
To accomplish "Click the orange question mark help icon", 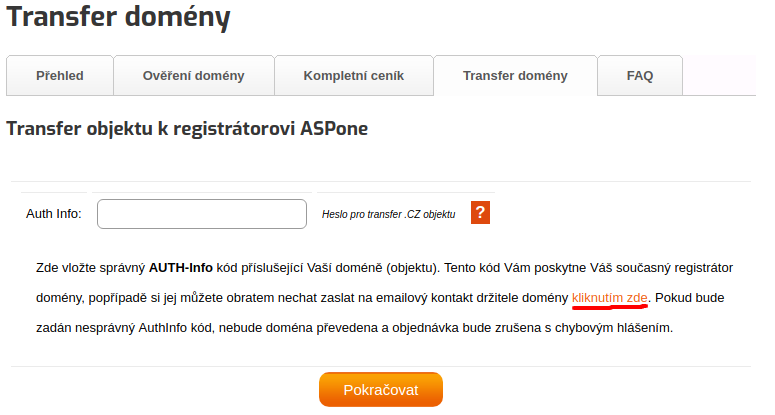I will pyautogui.click(x=480, y=213).
